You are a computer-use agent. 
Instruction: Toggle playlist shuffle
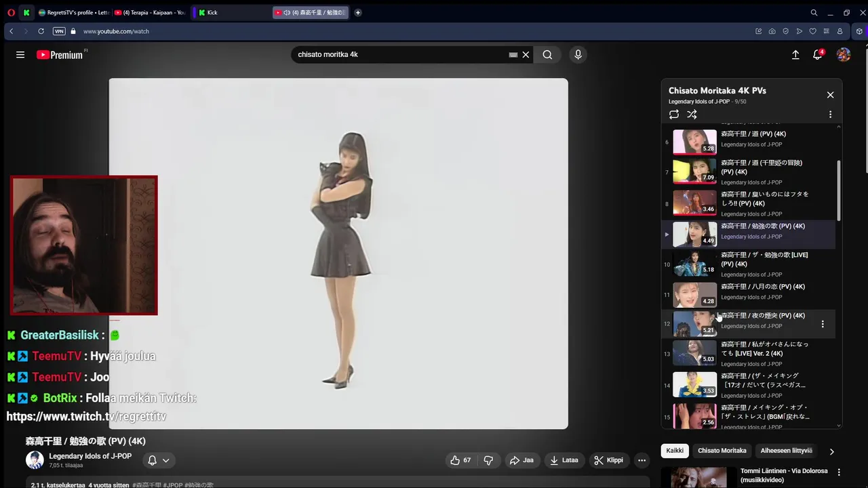[x=692, y=115]
